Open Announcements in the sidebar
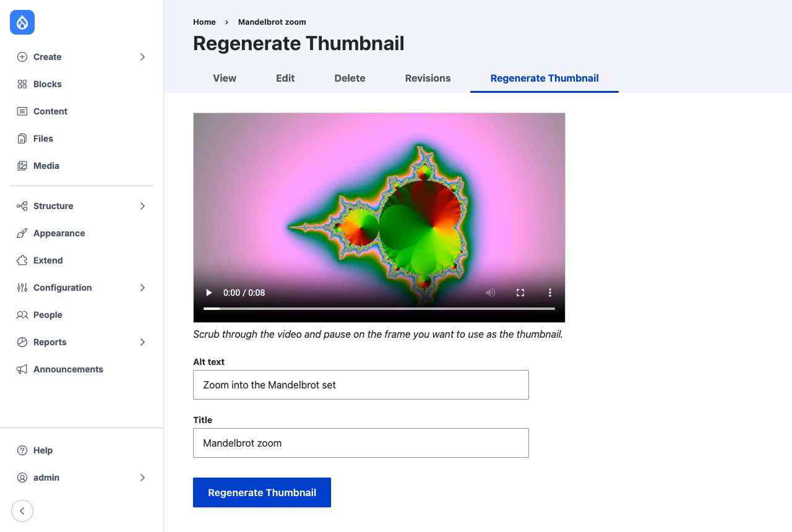This screenshot has width=792, height=532. tap(82, 369)
